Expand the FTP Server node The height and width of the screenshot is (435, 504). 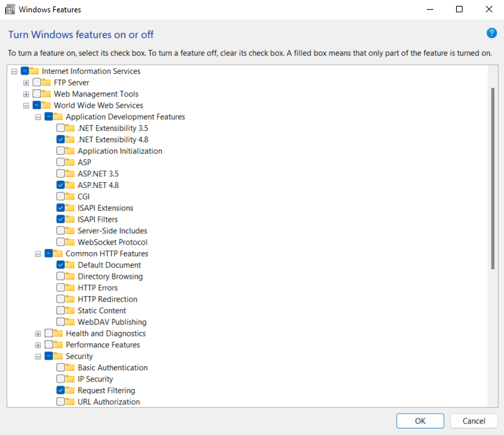(x=26, y=83)
